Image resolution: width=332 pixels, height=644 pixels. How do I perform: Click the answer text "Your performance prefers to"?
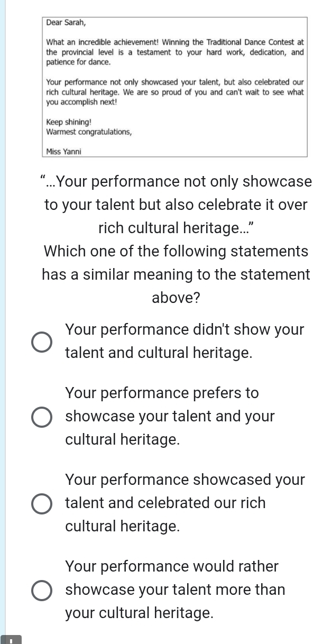[162, 393]
